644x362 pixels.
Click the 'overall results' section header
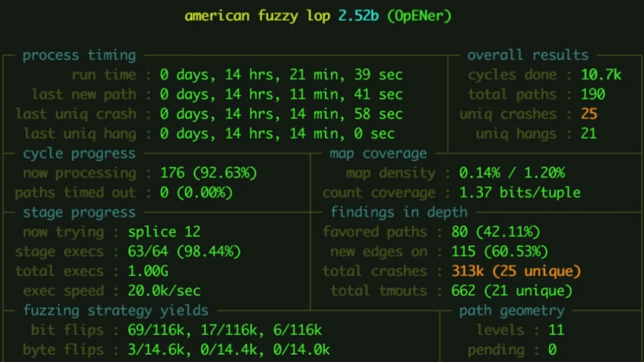point(528,55)
